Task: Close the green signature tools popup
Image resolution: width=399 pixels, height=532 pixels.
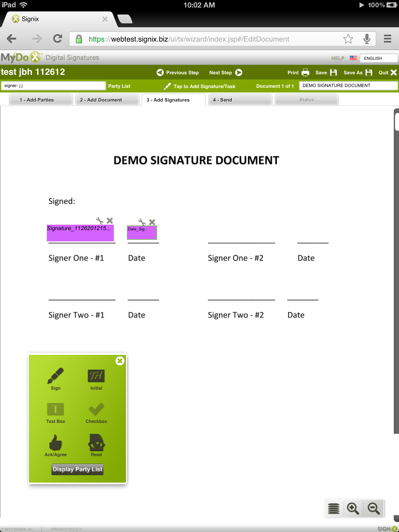Action: 120,361
